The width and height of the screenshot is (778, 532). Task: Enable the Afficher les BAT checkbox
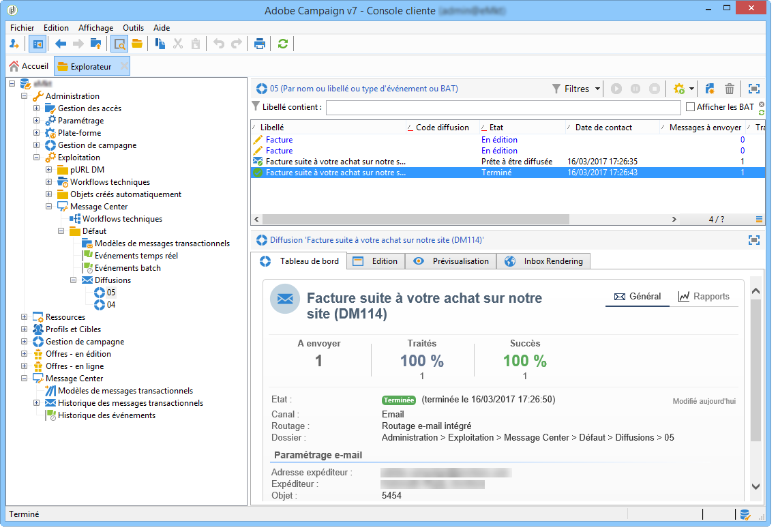pos(690,106)
